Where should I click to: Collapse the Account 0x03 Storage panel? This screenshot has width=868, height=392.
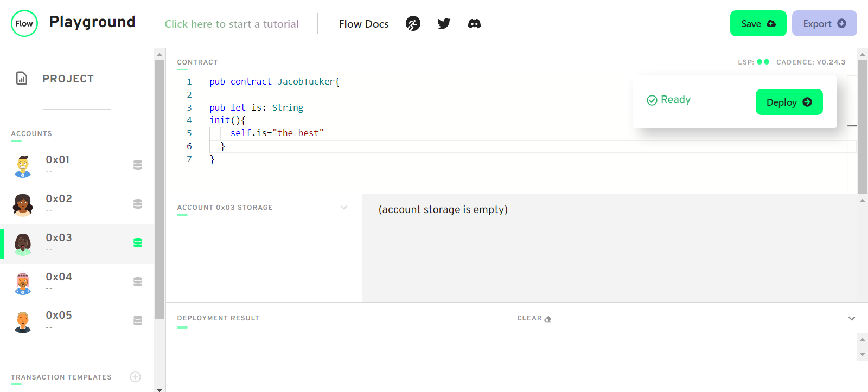click(x=344, y=208)
